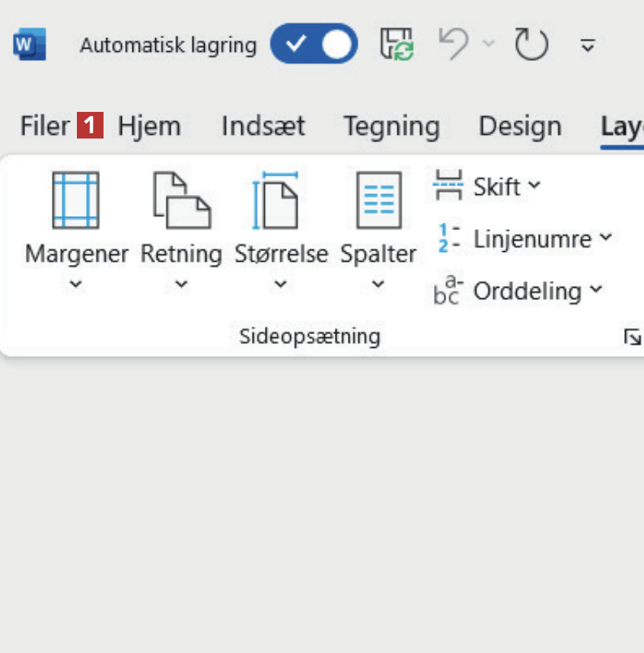Screen dimensions: 644x653
Task: Open the undo history dropdown arrow
Action: pyautogui.click(x=488, y=44)
